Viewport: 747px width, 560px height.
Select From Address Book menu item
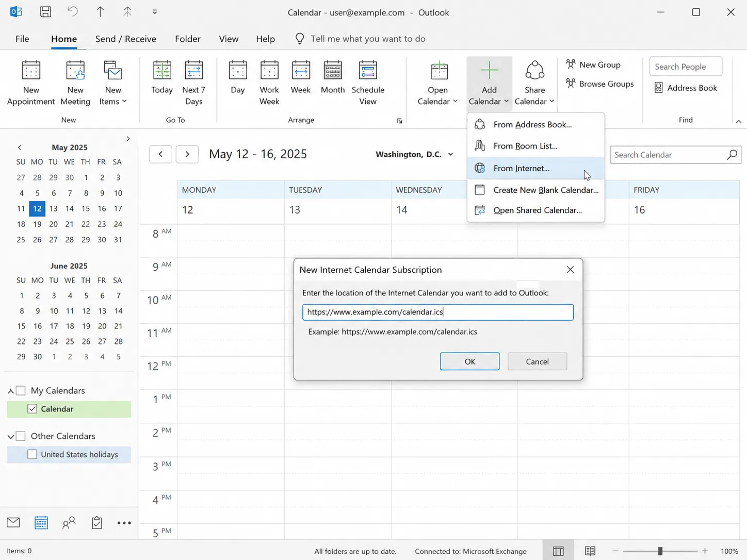click(535, 124)
